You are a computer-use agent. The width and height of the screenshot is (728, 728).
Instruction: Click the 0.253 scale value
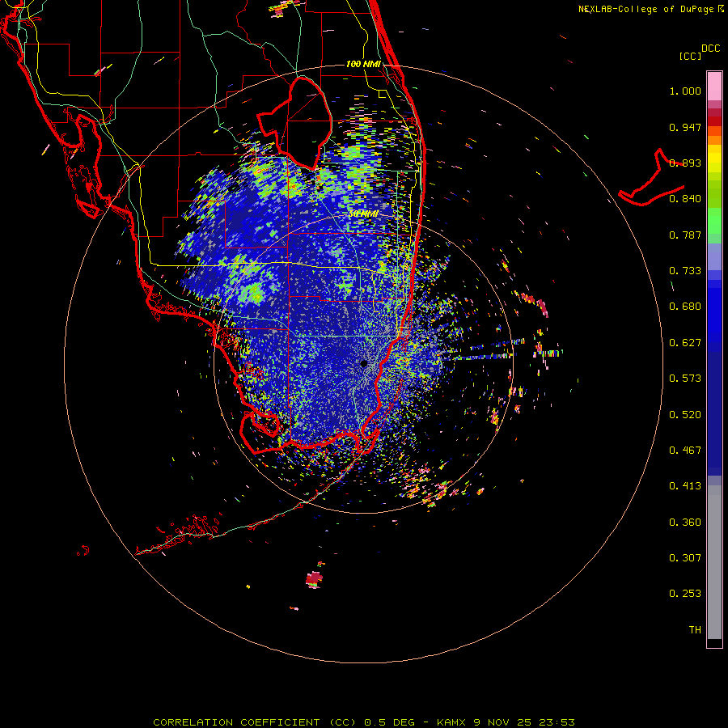pos(685,594)
